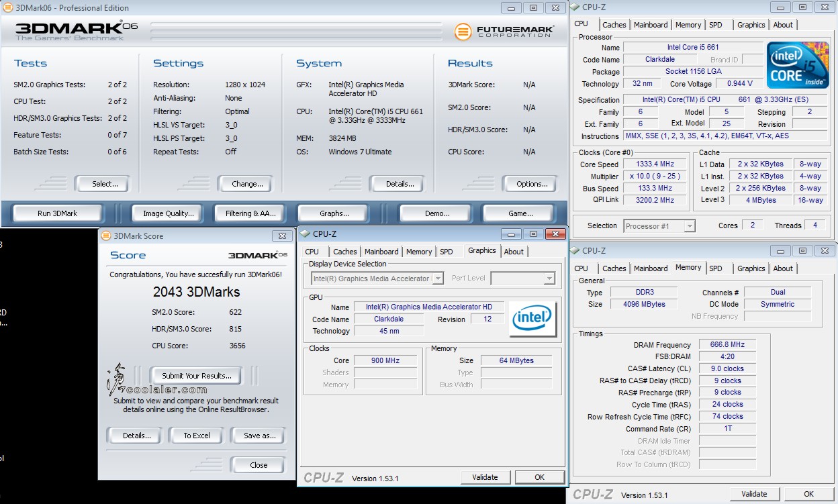The height and width of the screenshot is (504, 838).
Task: Open Display Device Selection dropdown
Action: coord(377,279)
